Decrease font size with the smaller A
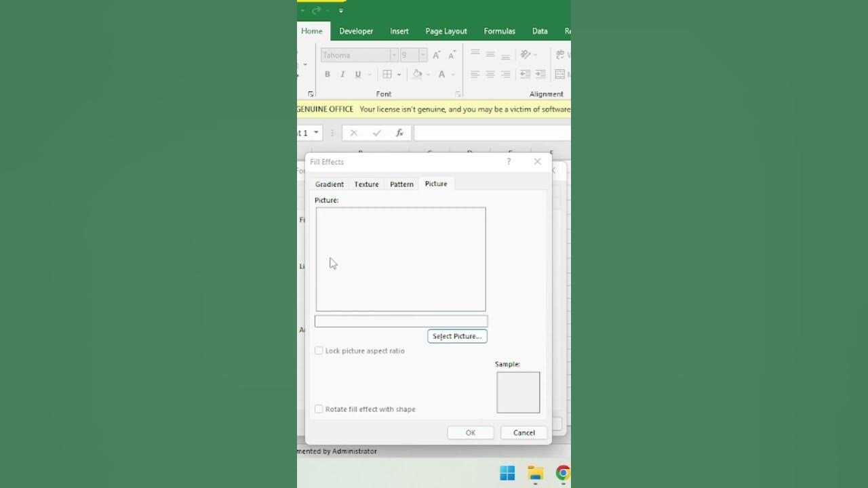Screen dimensions: 868x488 coord(452,55)
